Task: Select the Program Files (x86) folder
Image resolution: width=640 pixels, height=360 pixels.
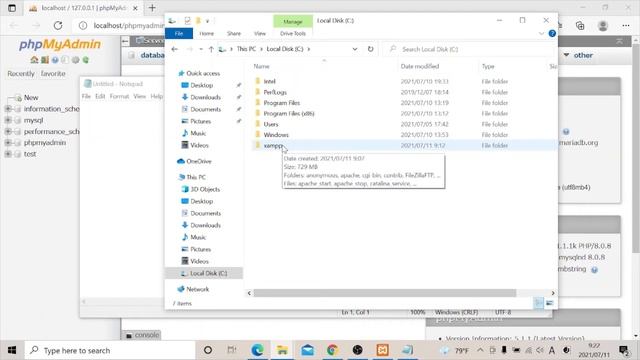Action: point(289,113)
